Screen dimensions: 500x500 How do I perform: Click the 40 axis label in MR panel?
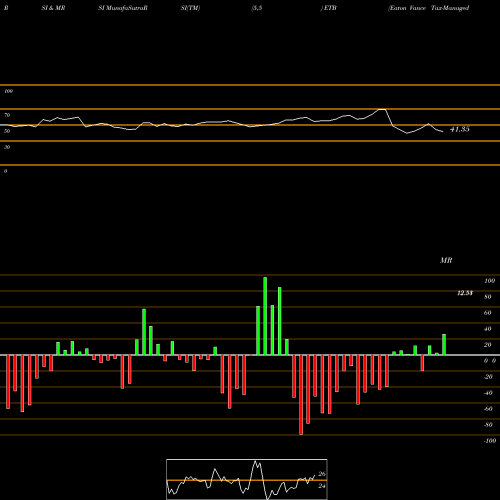[x=488, y=329]
